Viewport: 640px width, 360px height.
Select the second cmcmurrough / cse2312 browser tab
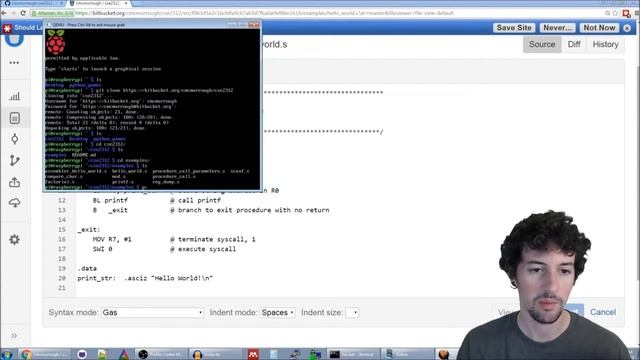click(x=99, y=3)
